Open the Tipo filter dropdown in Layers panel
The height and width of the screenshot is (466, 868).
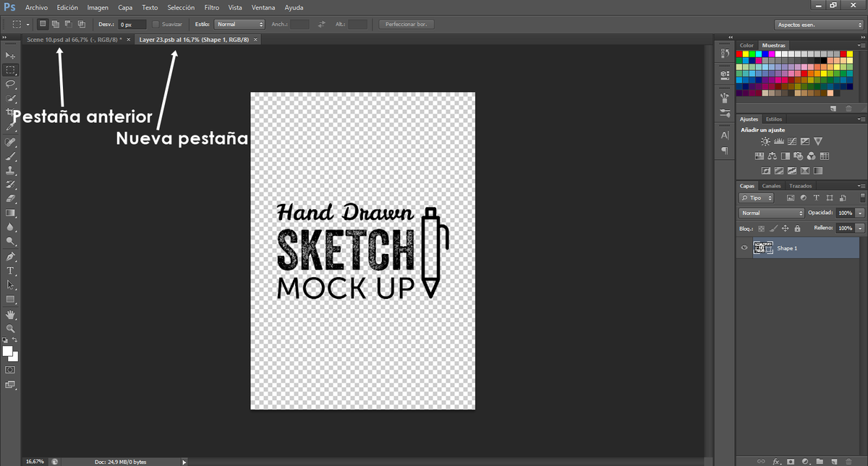[755, 198]
